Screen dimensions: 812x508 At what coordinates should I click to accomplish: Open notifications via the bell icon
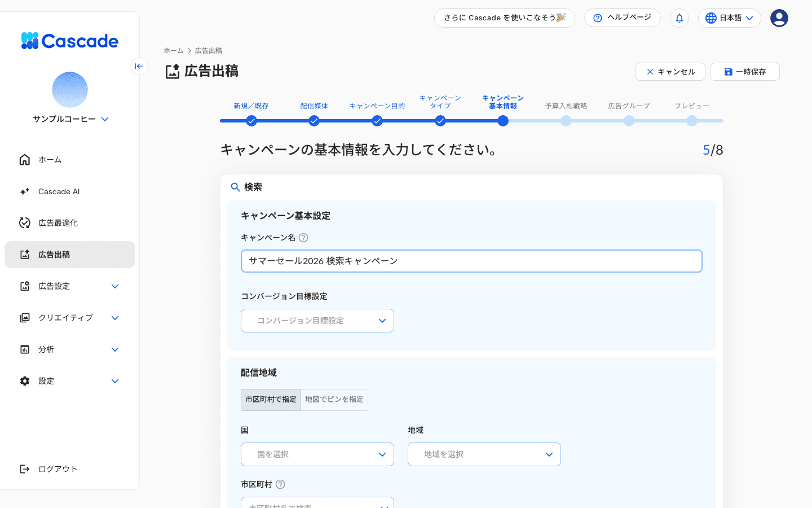point(679,18)
